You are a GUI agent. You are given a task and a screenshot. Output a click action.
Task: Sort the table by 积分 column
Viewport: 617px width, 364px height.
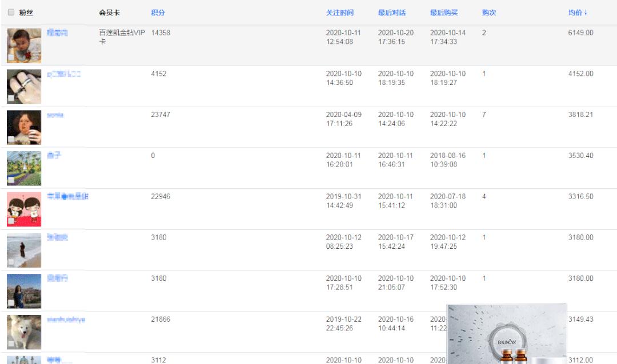[x=158, y=13]
